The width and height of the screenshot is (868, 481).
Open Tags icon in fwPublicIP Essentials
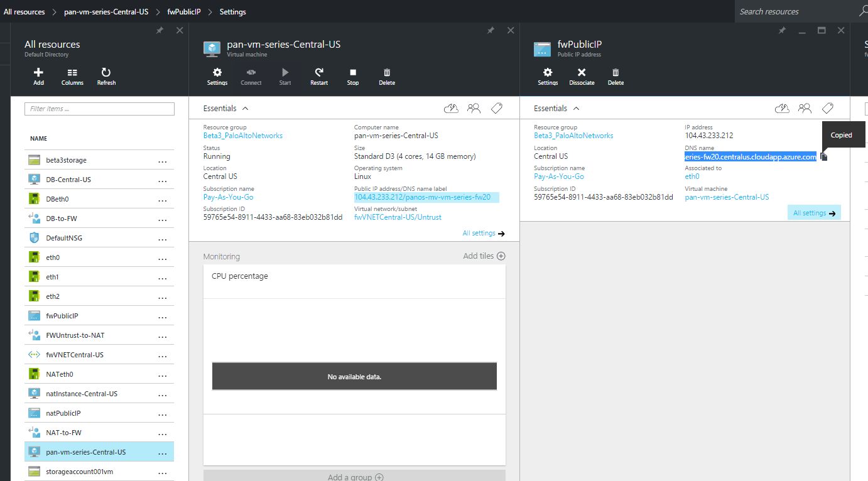click(828, 109)
